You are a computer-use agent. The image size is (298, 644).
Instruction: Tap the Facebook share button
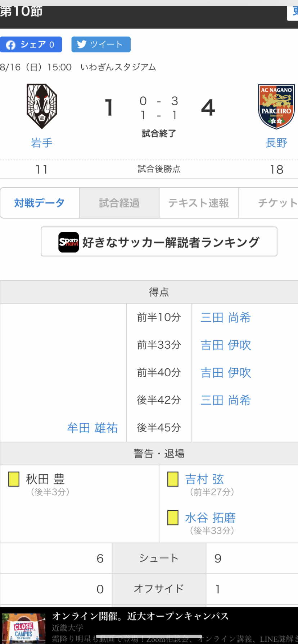(x=31, y=45)
